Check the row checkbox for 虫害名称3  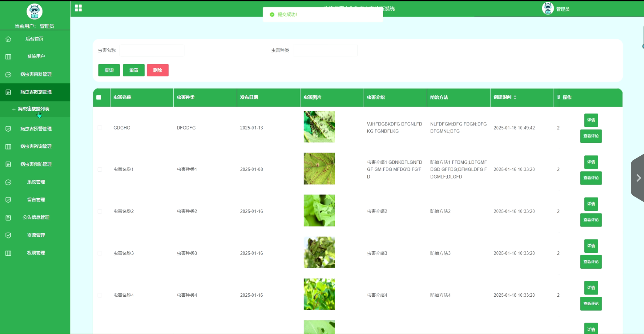(x=100, y=253)
